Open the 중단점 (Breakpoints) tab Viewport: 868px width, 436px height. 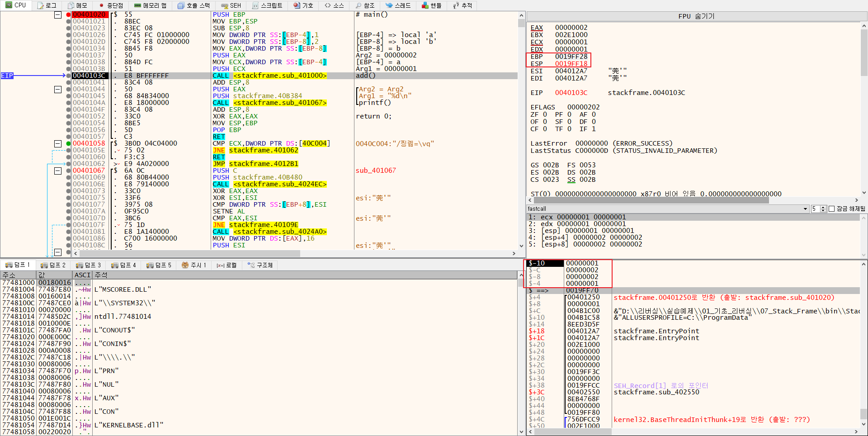[x=111, y=5]
